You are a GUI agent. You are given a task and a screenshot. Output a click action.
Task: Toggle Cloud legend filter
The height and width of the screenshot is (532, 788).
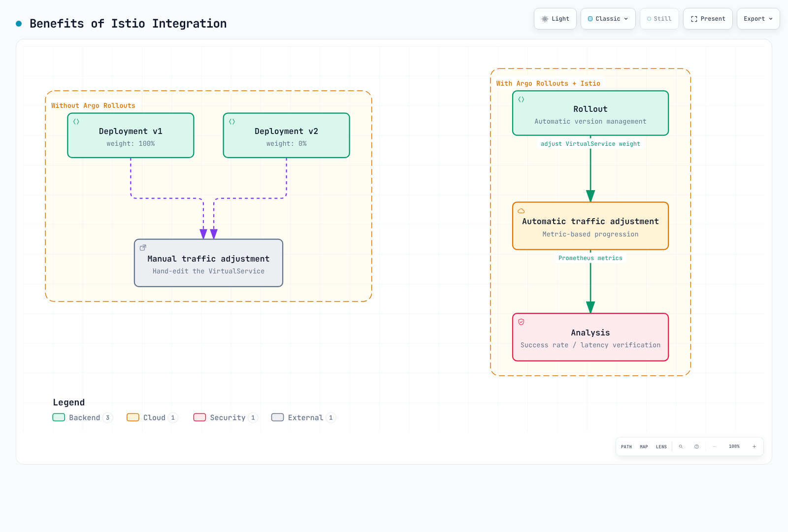click(152, 418)
